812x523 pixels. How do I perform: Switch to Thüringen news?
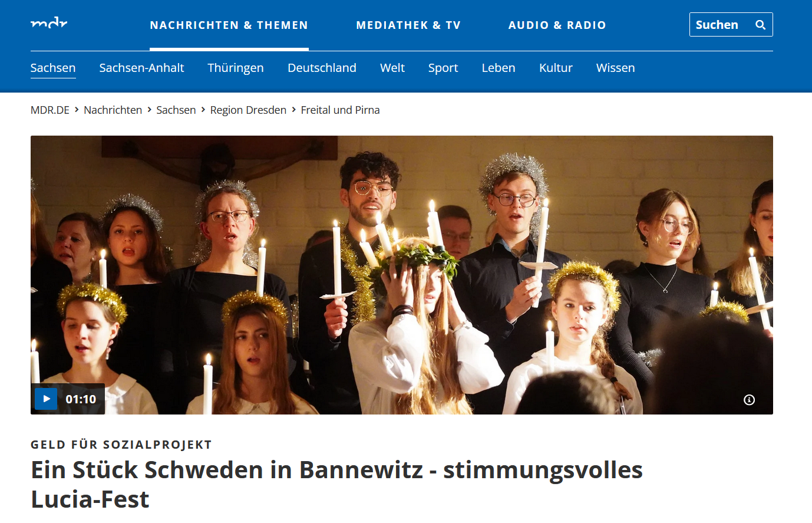tap(236, 68)
